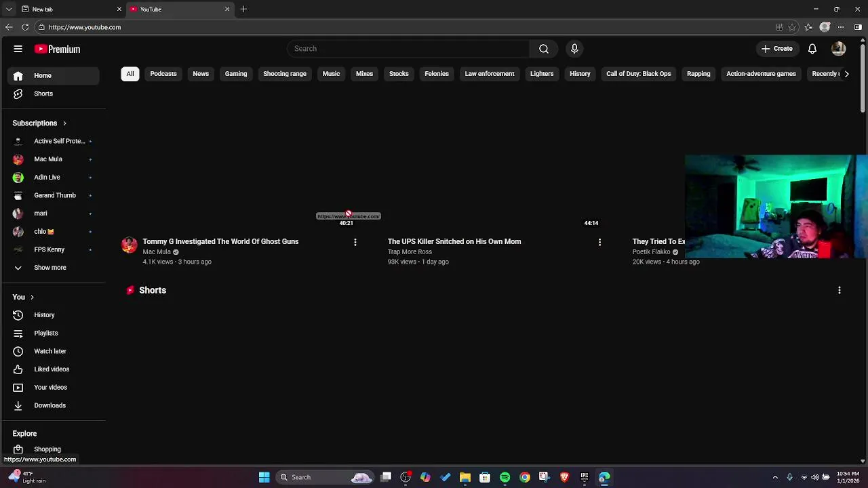The height and width of the screenshot is (488, 868).
Task: Type in the YouTube search field
Action: click(x=408, y=49)
